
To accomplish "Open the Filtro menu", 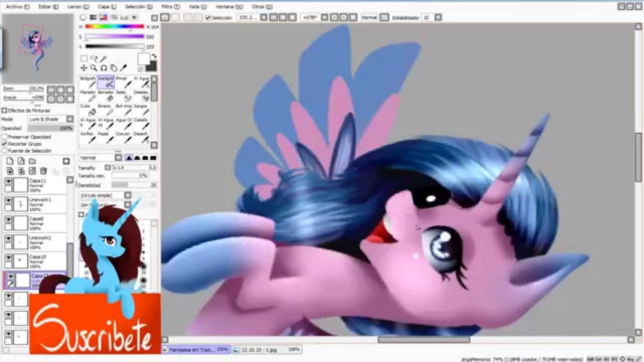I will coord(170,7).
